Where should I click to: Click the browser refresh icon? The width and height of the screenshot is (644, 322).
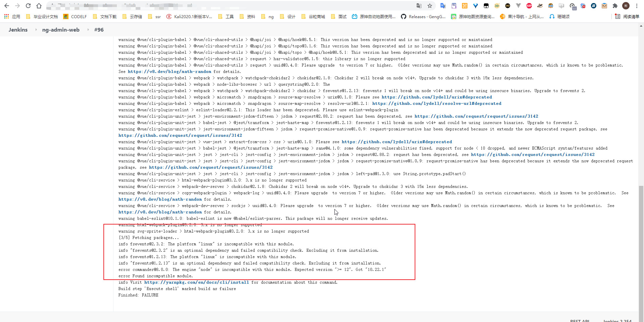pyautogui.click(x=28, y=6)
